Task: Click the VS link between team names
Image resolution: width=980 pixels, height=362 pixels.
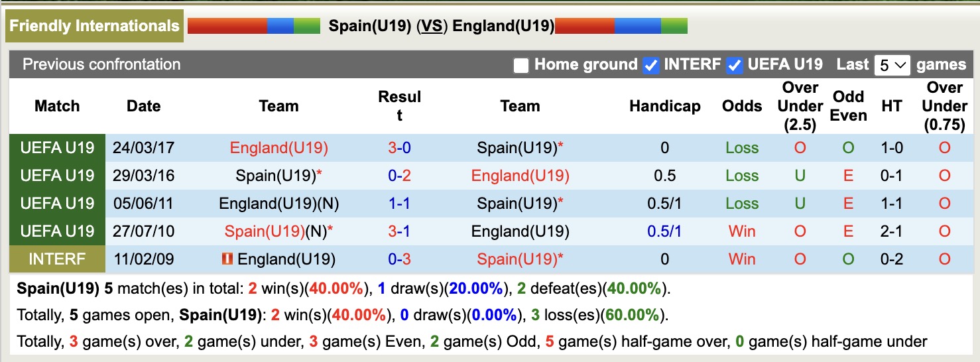Action: (x=433, y=26)
